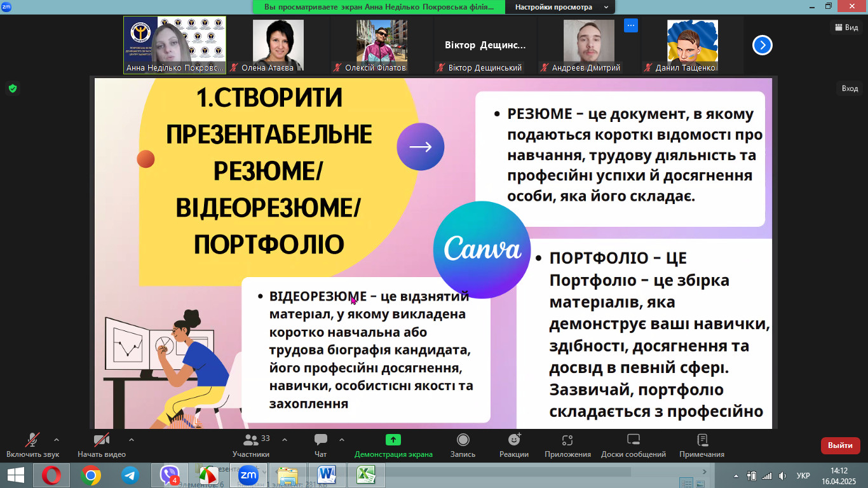This screenshot has height=488, width=868.
Task: Start recording with Запись button
Action: (463, 445)
